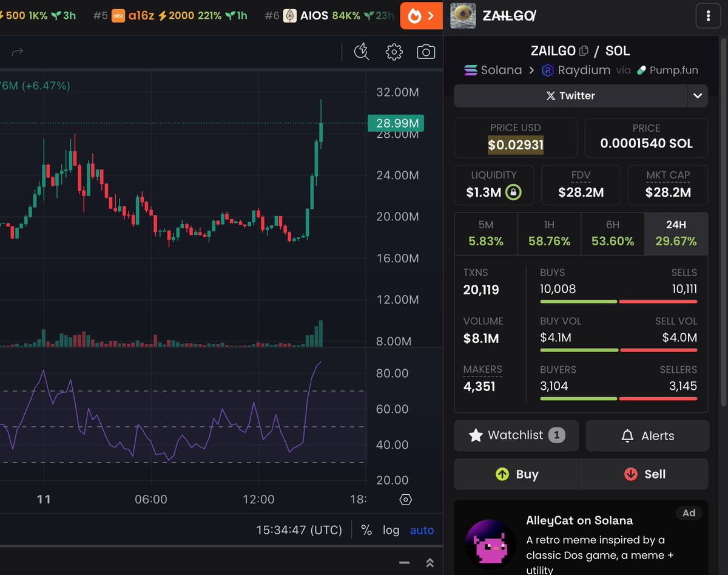Click the redo arrow in chart toolbar
The image size is (728, 575).
pyautogui.click(x=18, y=52)
